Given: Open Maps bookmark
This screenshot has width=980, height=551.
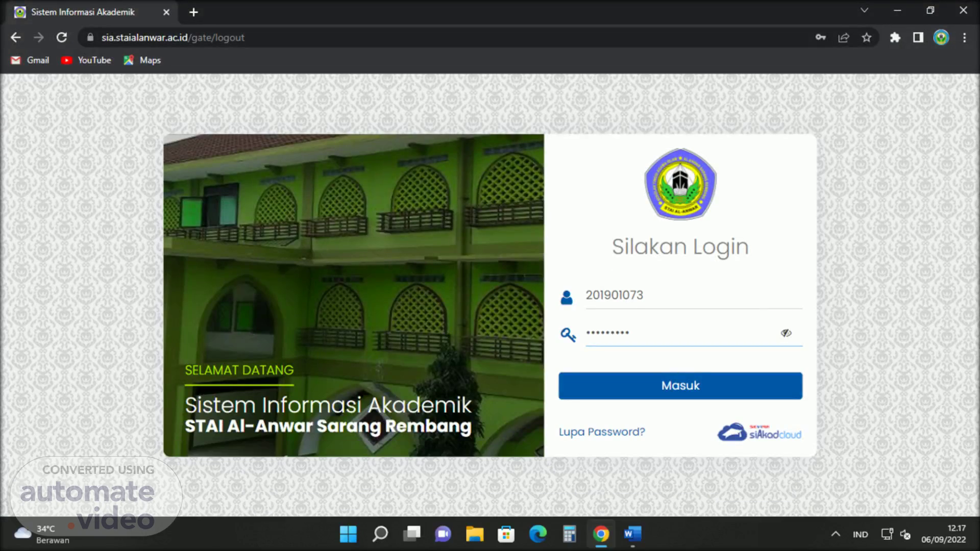Looking at the screenshot, I should pos(142,60).
